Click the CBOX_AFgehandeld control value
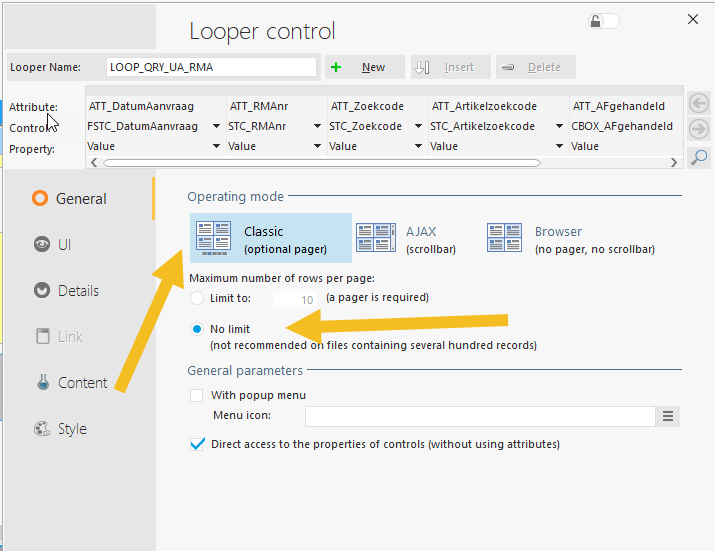 point(622,126)
